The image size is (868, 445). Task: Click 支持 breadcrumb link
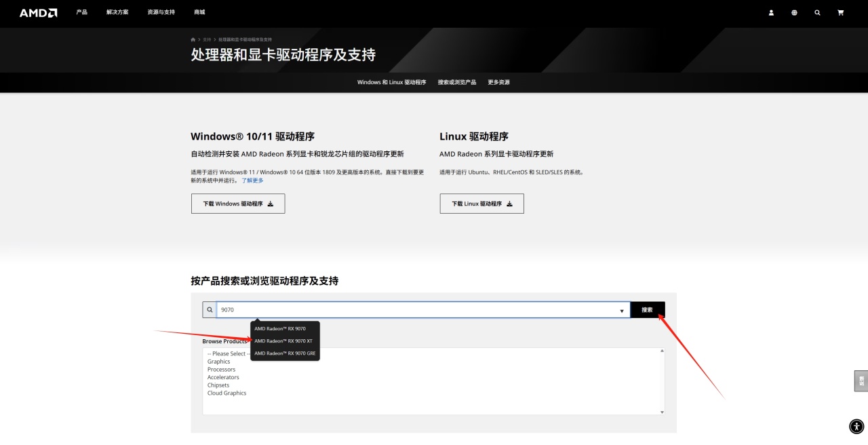click(x=207, y=39)
